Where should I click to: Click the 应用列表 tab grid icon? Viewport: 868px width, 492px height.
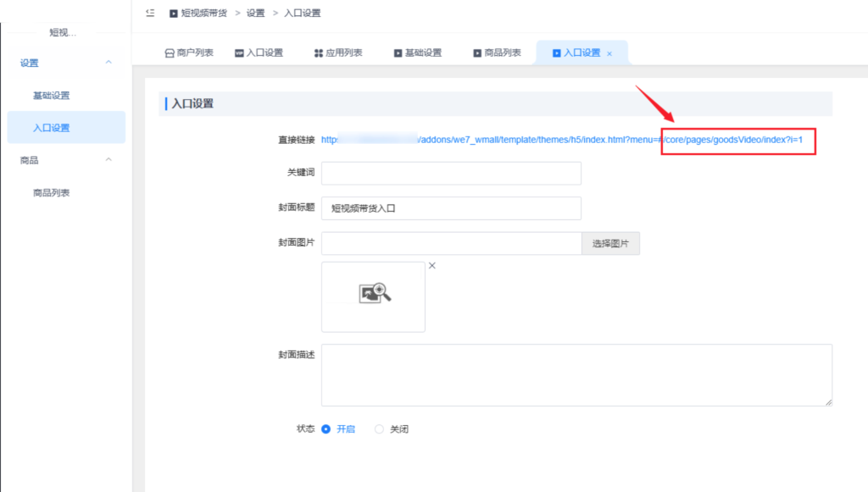pos(319,53)
